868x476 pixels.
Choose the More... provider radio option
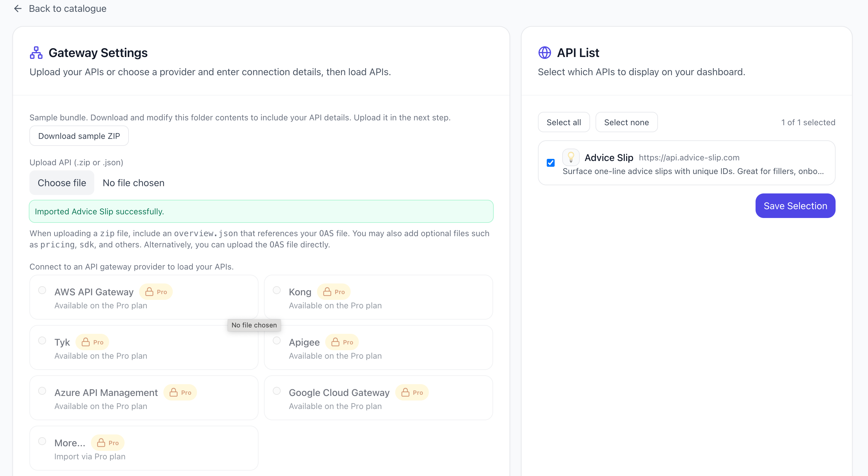click(x=42, y=441)
